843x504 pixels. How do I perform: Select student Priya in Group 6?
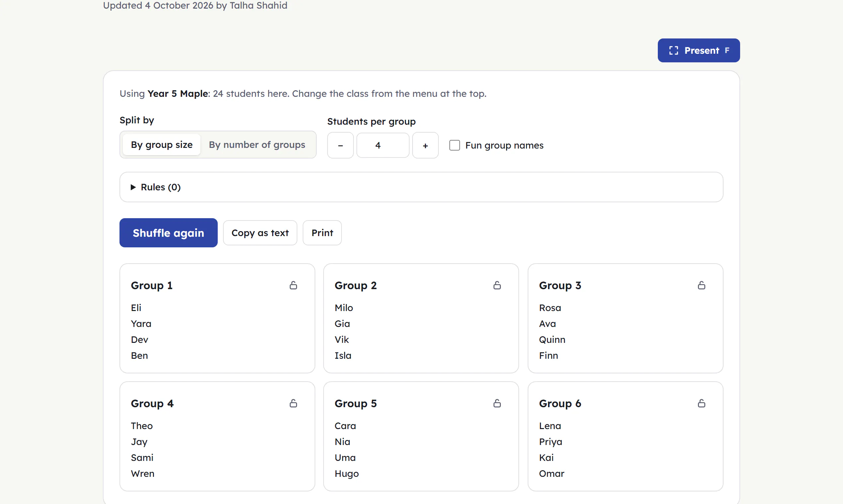click(x=550, y=442)
